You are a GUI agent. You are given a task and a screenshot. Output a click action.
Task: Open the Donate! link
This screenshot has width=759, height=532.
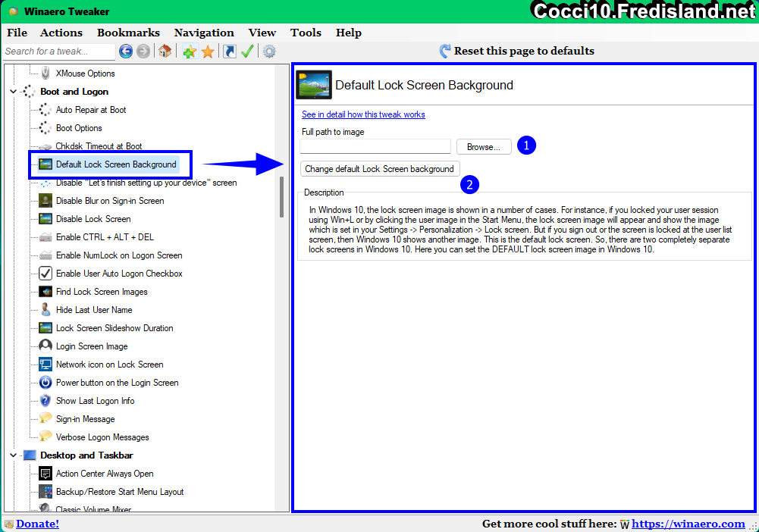pyautogui.click(x=37, y=524)
